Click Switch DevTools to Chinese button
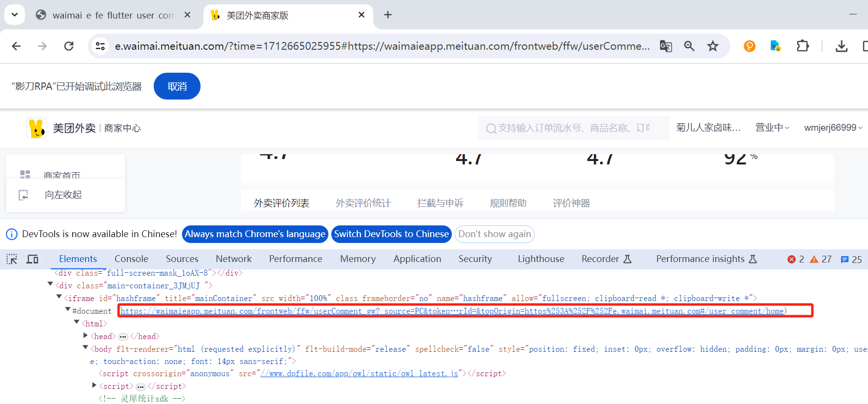 [391, 234]
